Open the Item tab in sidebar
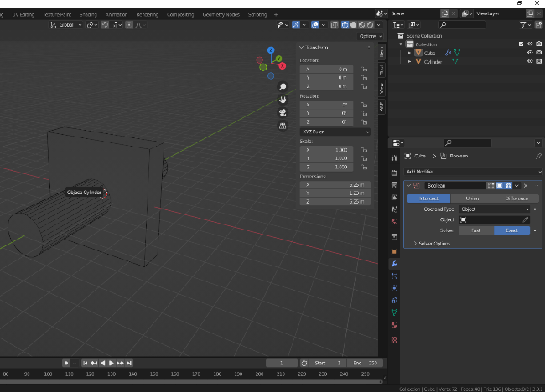 (x=381, y=52)
